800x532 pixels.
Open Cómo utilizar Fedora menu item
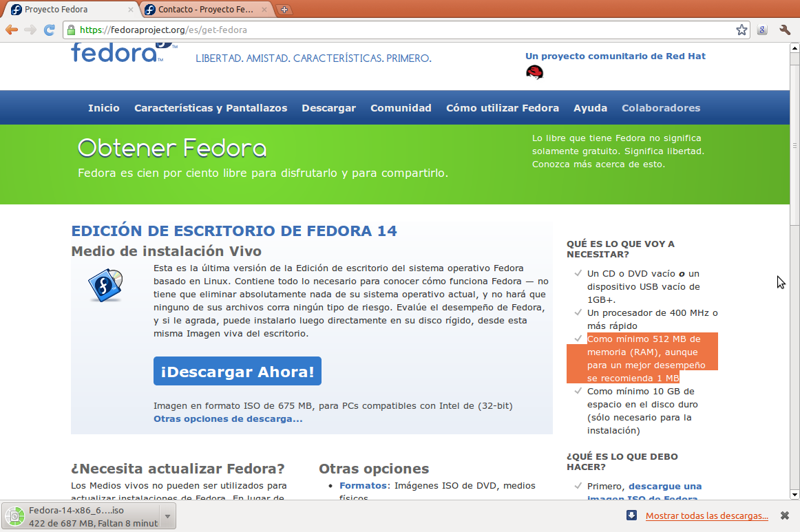503,107
